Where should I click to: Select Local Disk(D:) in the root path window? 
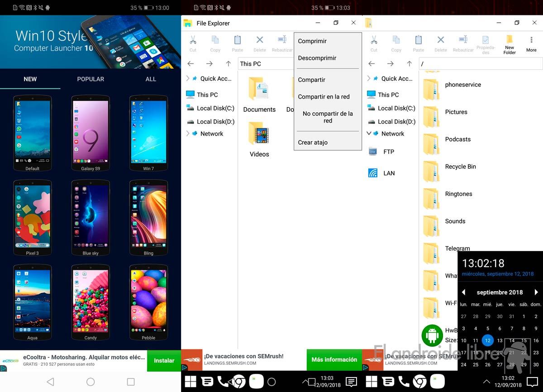pyautogui.click(x=392, y=122)
